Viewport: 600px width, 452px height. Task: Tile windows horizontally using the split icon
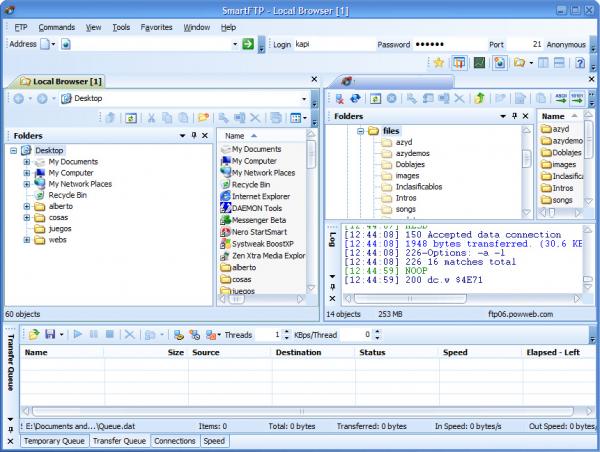tap(559, 62)
